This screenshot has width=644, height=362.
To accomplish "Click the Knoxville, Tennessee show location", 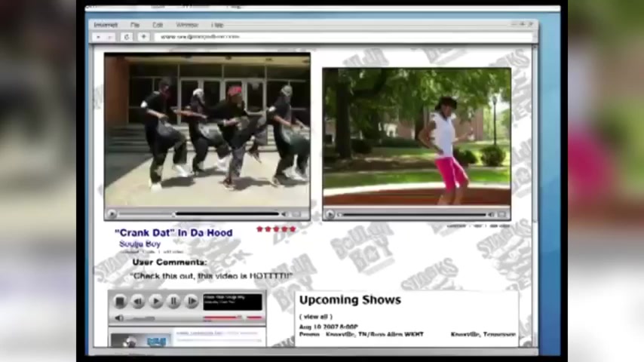I will [483, 334].
